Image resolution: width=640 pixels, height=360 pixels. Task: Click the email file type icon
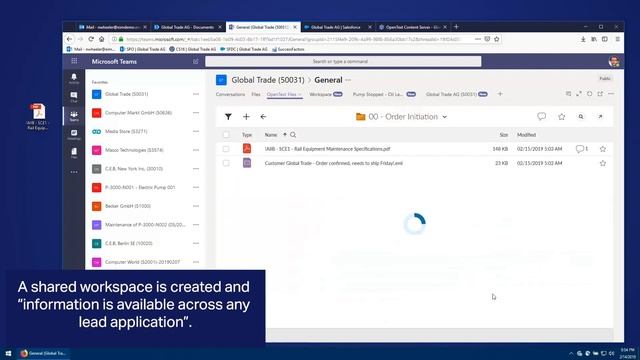tap(247, 163)
